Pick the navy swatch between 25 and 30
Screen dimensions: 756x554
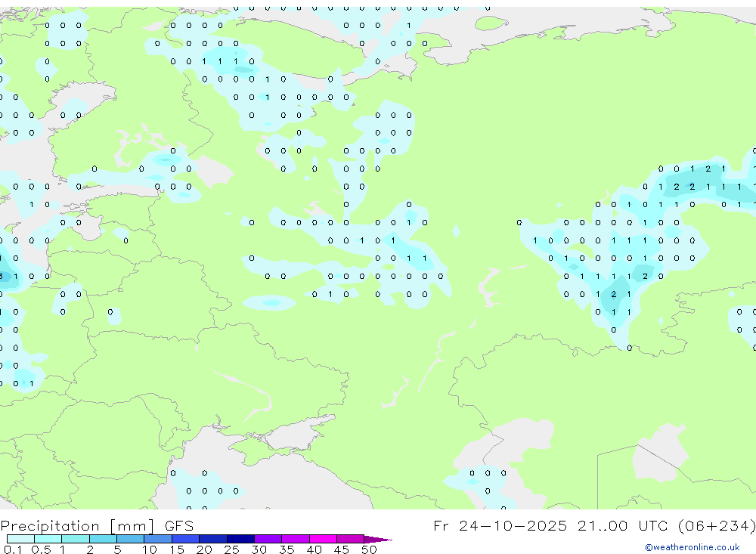[240, 539]
